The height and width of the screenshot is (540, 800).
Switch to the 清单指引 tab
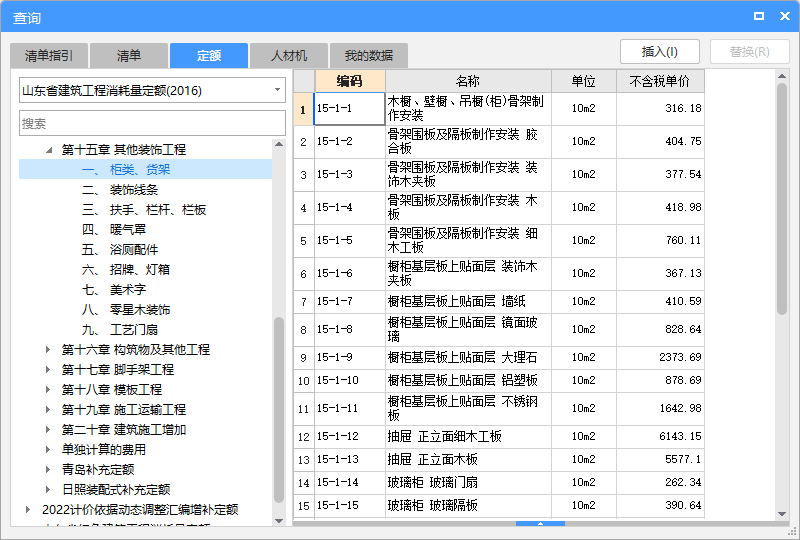49,56
